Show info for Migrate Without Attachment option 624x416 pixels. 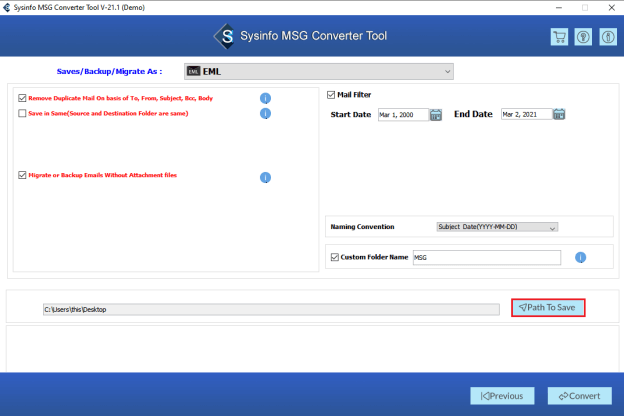pos(265,177)
